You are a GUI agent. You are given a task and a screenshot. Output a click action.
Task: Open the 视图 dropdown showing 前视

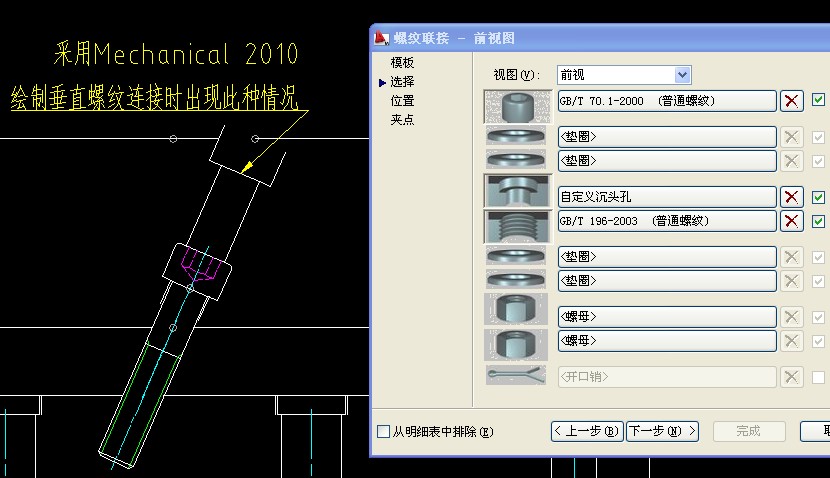click(682, 75)
